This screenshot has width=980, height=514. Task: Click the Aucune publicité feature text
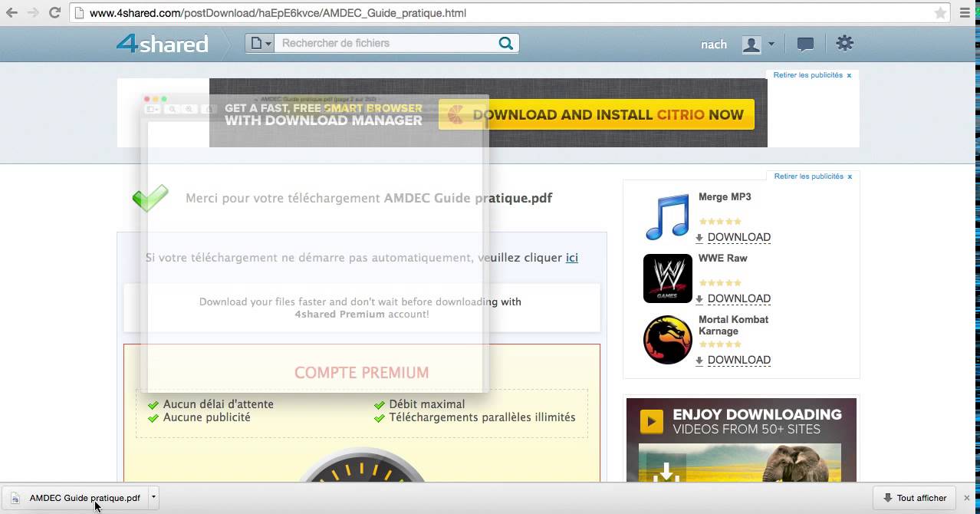(207, 417)
